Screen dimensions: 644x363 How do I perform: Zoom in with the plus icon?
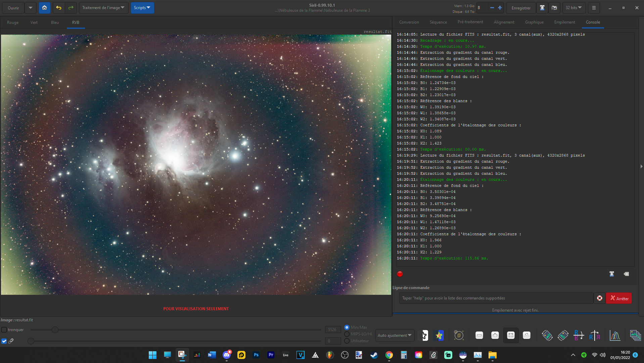click(x=495, y=335)
